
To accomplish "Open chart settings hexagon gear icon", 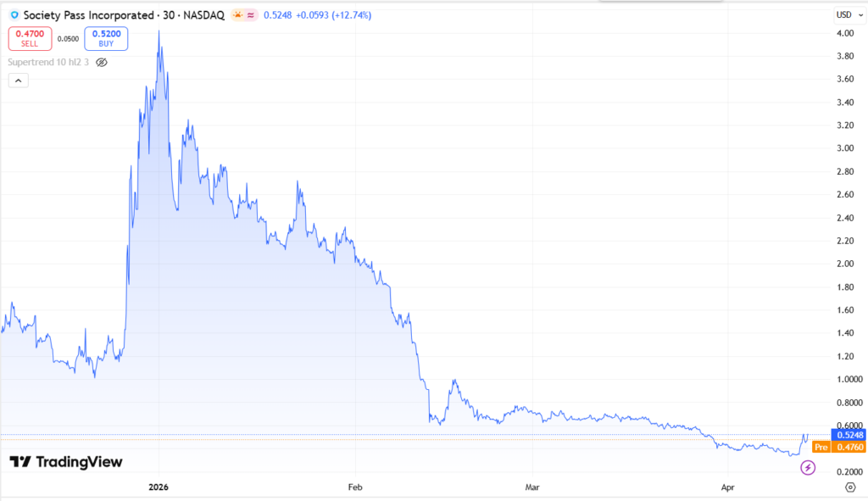I will click(850, 487).
